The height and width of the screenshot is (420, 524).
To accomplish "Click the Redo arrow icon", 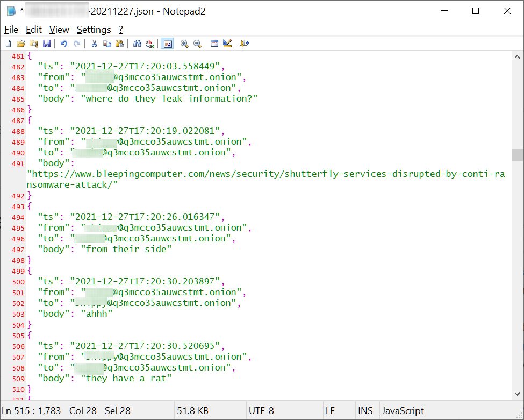I will click(x=77, y=44).
